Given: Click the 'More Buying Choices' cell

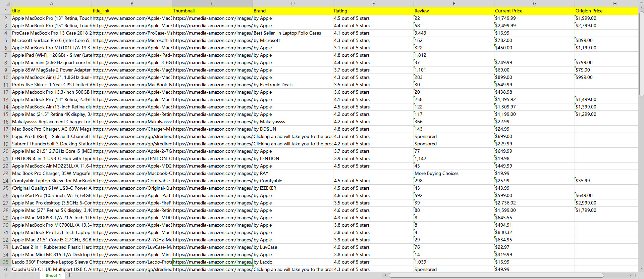Looking at the screenshot, I should coord(454,173).
